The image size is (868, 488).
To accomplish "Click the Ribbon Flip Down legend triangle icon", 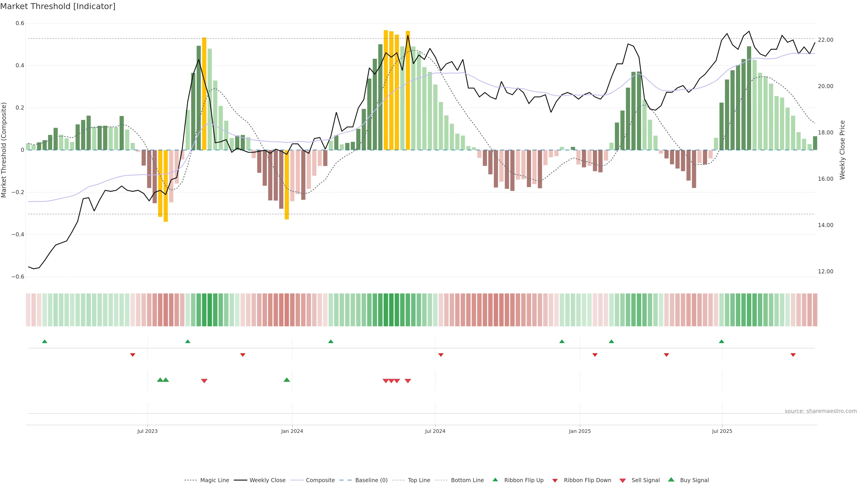I will click(555, 481).
